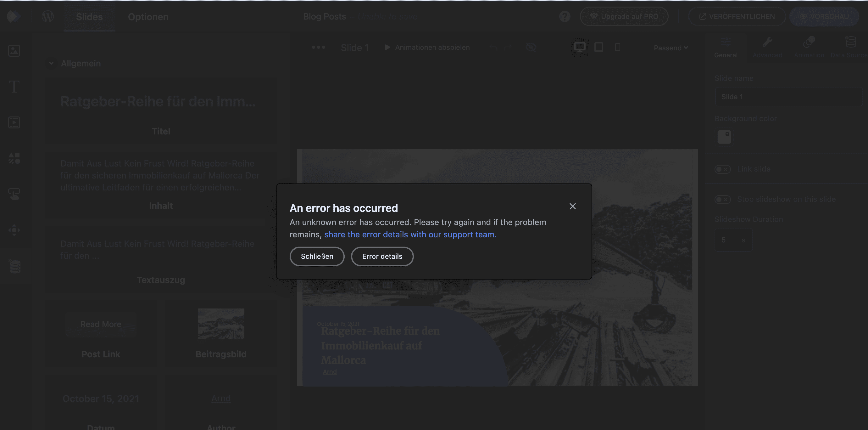This screenshot has width=868, height=430.
Task: Click the WordPress logo icon
Action: pos(47,16)
